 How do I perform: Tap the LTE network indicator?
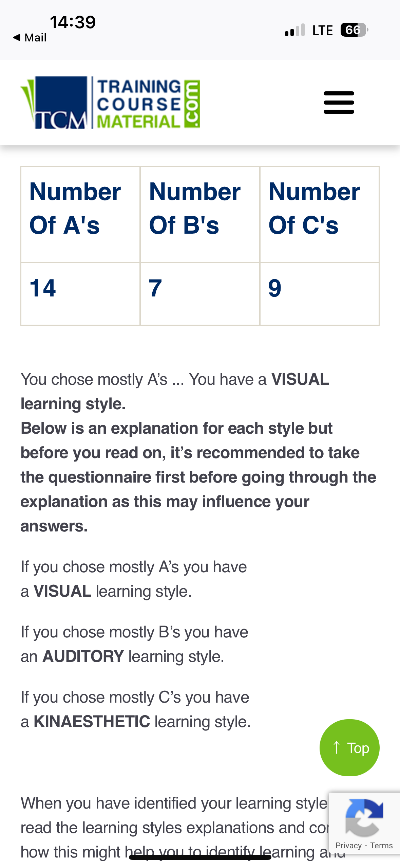(x=322, y=30)
